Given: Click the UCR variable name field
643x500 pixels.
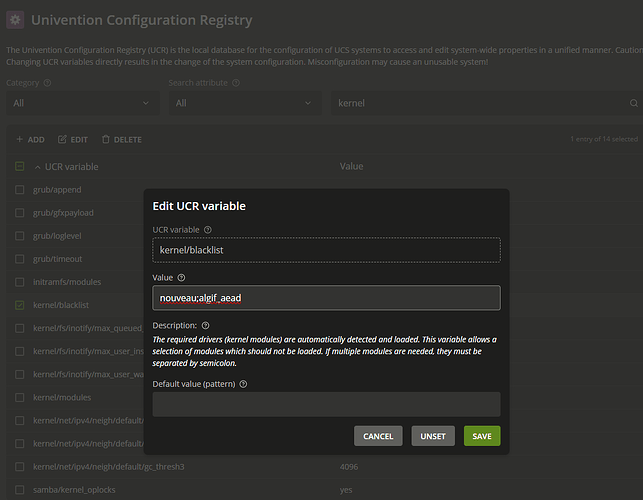Looking at the screenshot, I should (326, 250).
